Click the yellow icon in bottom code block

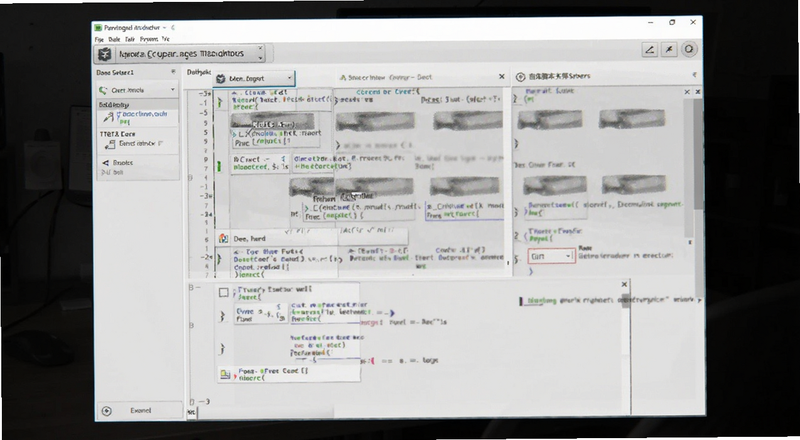225,375
